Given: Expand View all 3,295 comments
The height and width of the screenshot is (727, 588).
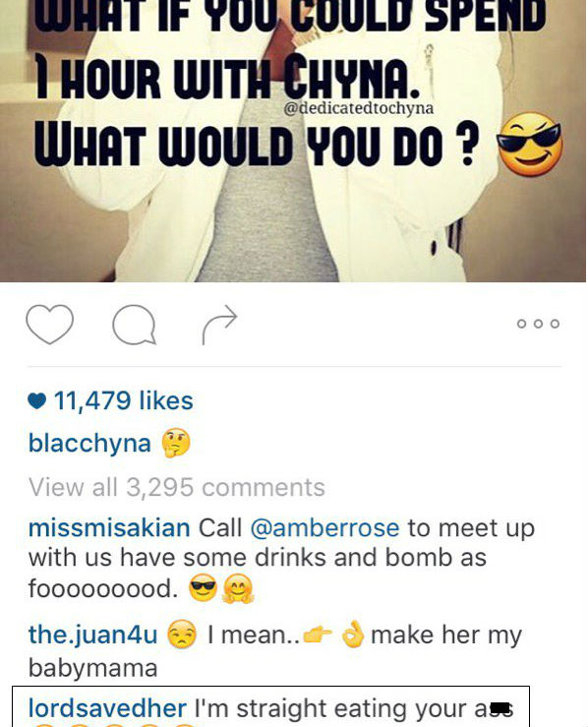Looking at the screenshot, I should point(177,487).
